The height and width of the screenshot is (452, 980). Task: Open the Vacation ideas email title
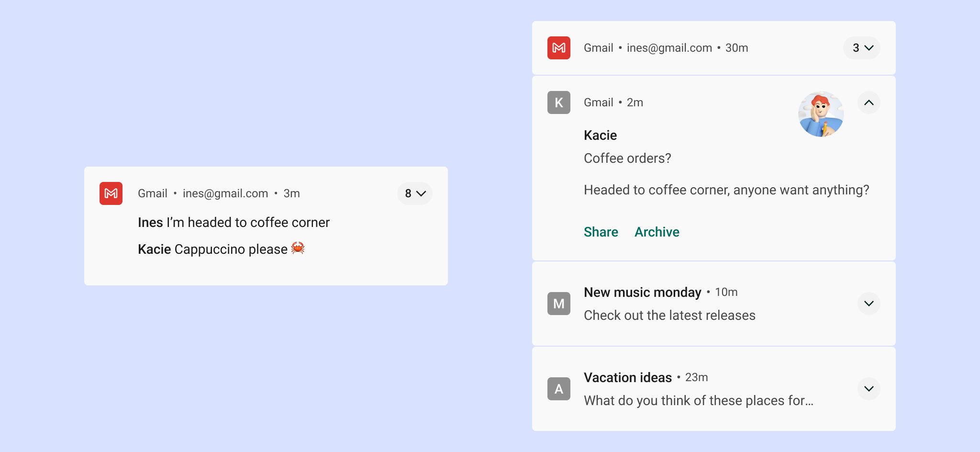628,378
